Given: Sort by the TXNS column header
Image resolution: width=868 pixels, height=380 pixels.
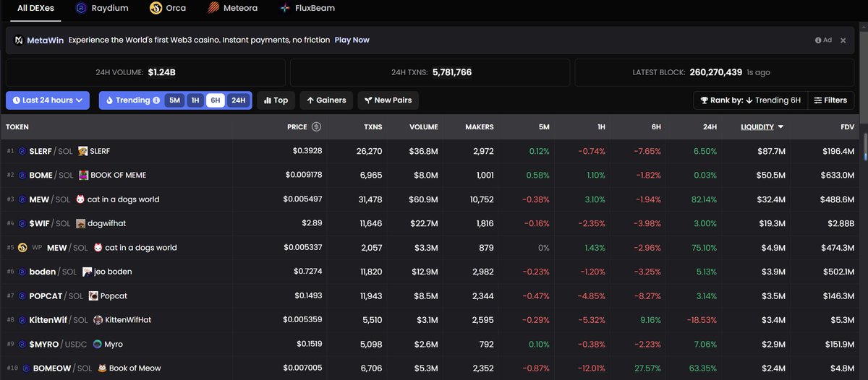Looking at the screenshot, I should pyautogui.click(x=373, y=127).
